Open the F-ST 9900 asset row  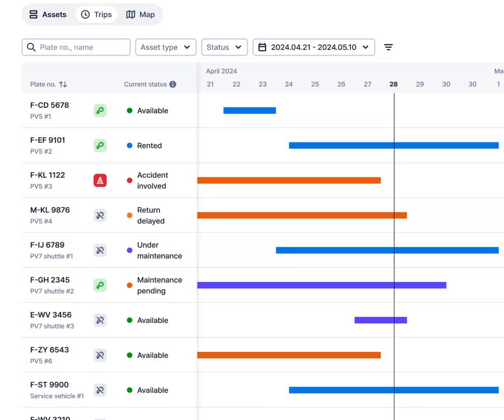click(49, 385)
